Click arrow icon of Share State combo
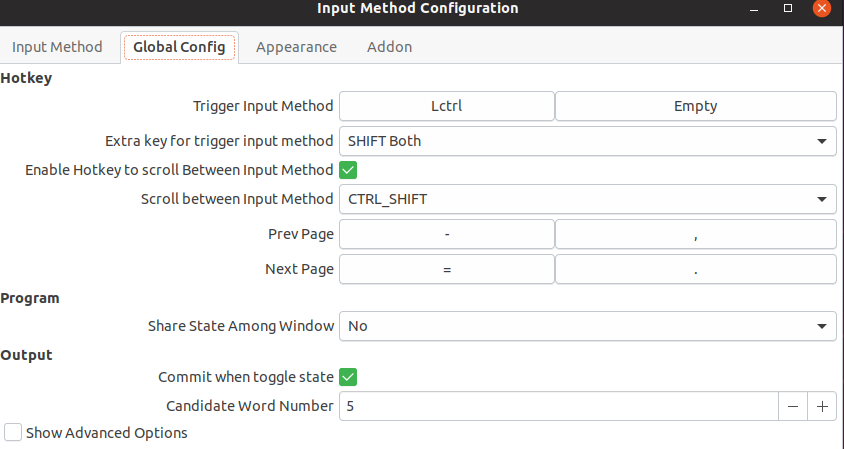The image size is (844, 449). pos(821,327)
